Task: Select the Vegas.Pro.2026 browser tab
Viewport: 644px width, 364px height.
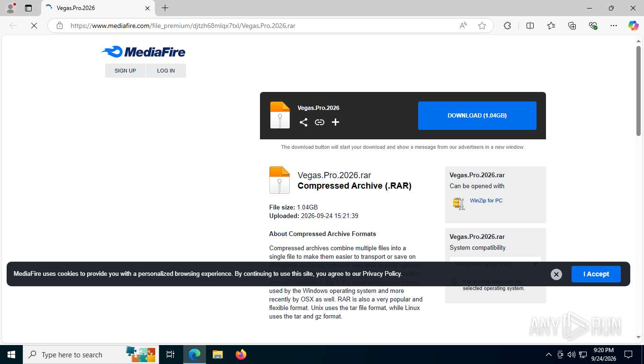Action: coord(98,8)
